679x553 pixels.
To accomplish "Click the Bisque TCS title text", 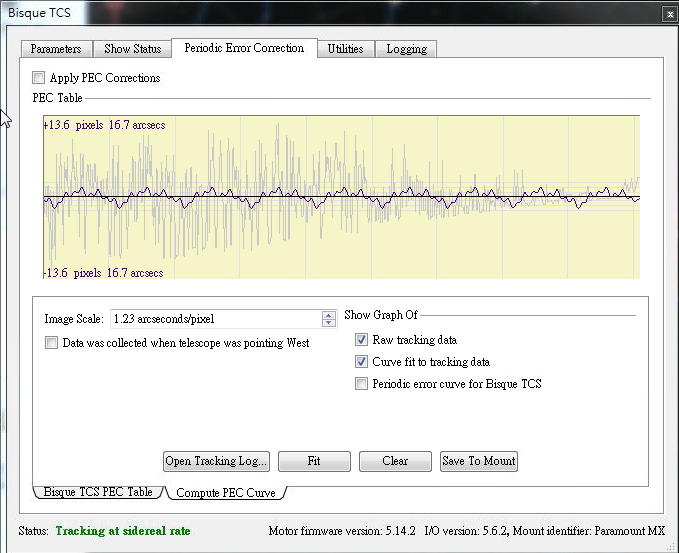I will (39, 13).
